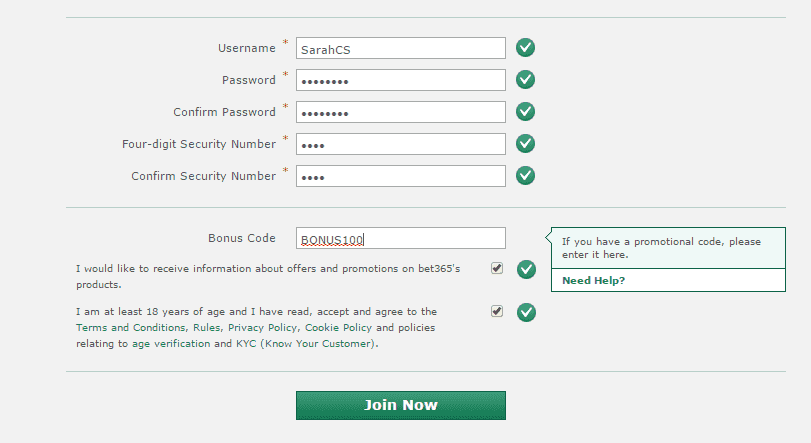Select the Password input field

(x=401, y=80)
